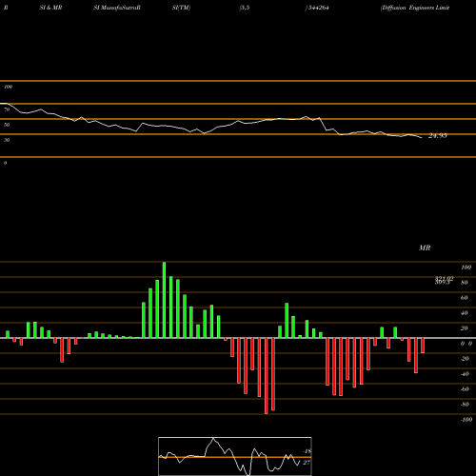Viewport: 476px width, 476px height.
Task: Click the SI MunafaSutraR header text
Action: point(117,8)
